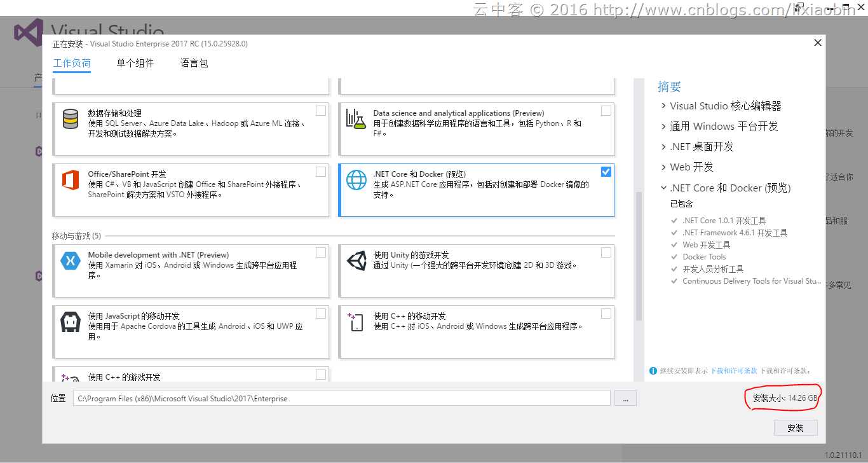Click the Unity logo icon
This screenshot has height=463, width=868.
(356, 261)
